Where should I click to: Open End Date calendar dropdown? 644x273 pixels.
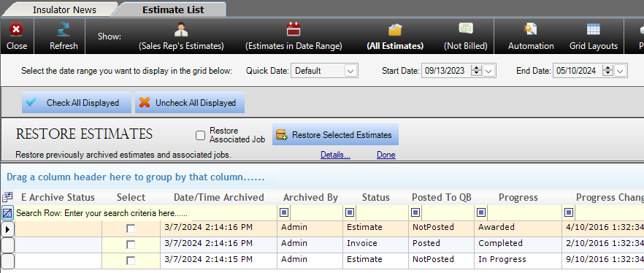[620, 71]
